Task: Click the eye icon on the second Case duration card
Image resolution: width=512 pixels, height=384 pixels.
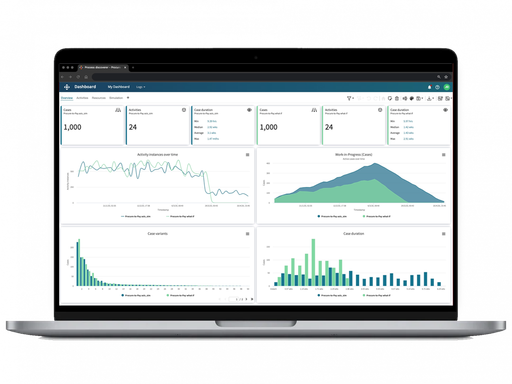Action: pyautogui.click(x=445, y=110)
